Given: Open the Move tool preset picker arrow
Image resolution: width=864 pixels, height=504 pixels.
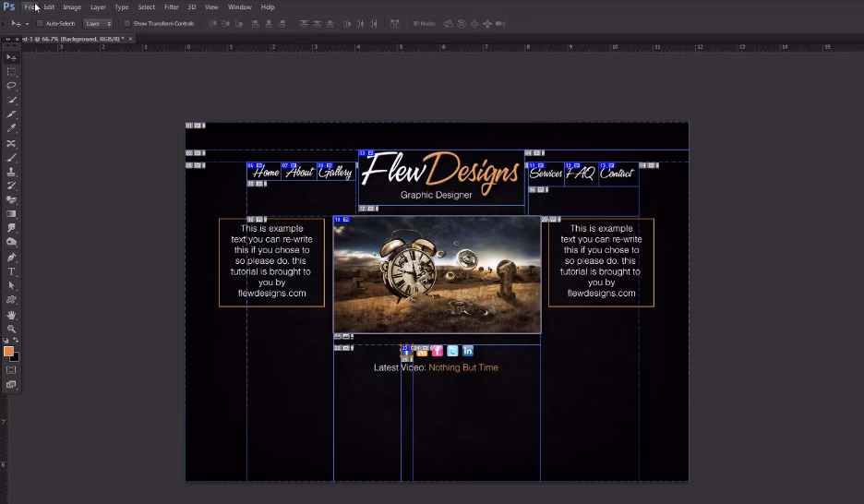Looking at the screenshot, I should (27, 23).
